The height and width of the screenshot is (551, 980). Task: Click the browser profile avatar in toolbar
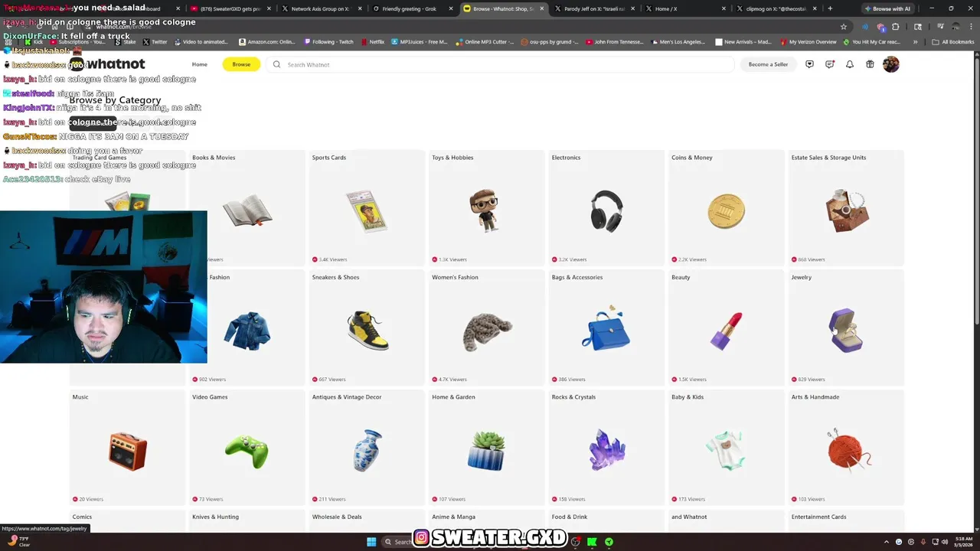[955, 27]
